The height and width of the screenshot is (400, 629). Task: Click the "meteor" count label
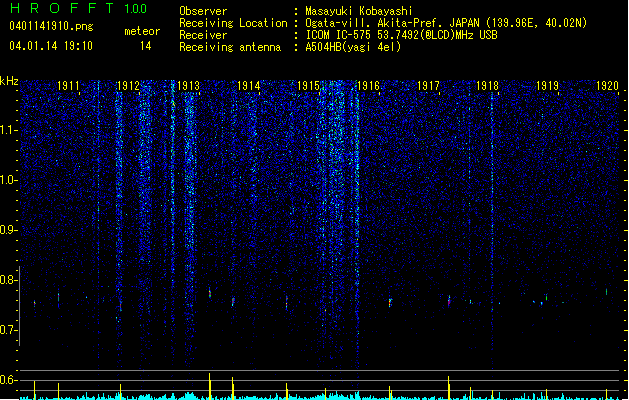(x=142, y=31)
